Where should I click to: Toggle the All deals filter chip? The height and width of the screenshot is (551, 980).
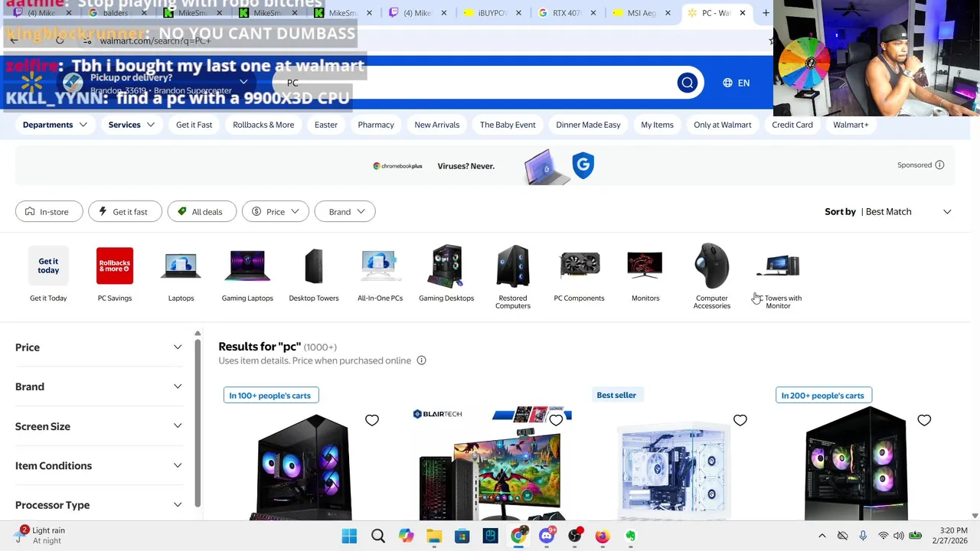click(201, 212)
